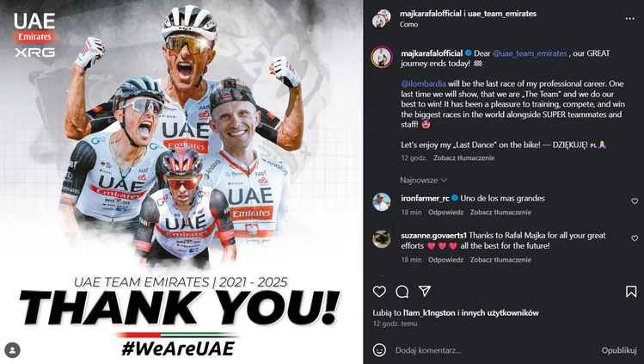Share the post via paper plane icon

click(x=425, y=291)
